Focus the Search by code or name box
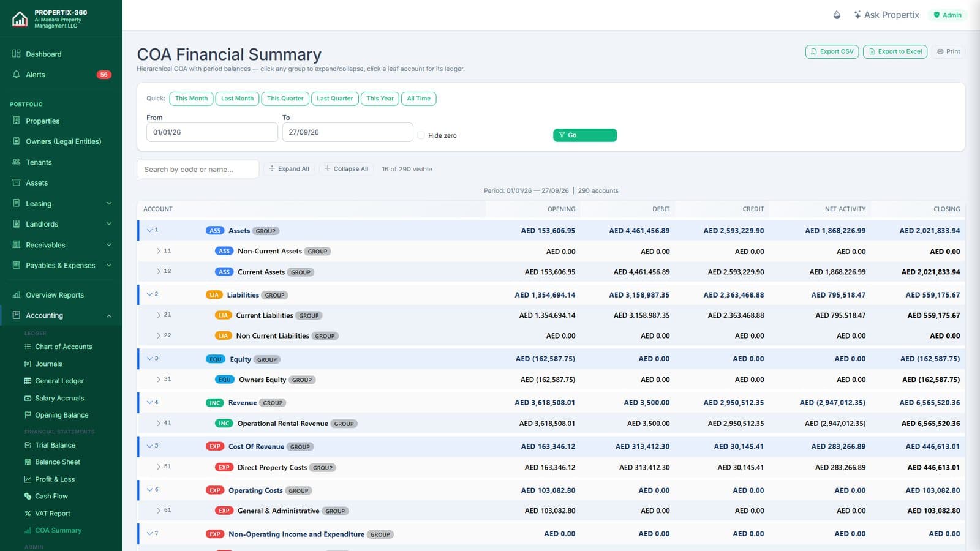This screenshot has width=980, height=551. [x=198, y=170]
